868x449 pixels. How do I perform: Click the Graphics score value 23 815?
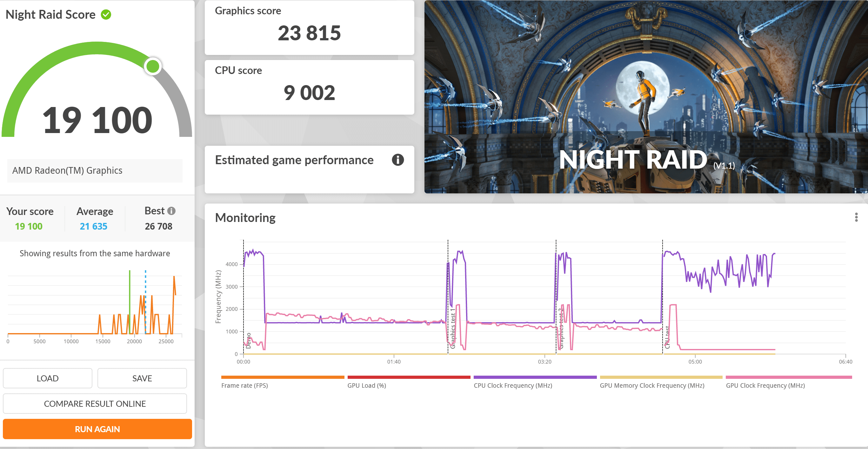click(309, 33)
